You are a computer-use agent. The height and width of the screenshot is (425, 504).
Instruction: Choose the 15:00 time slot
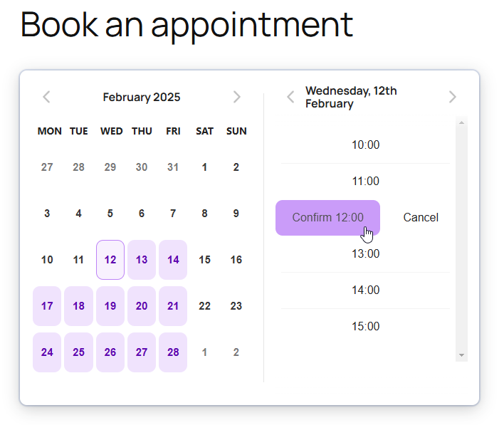pos(365,327)
